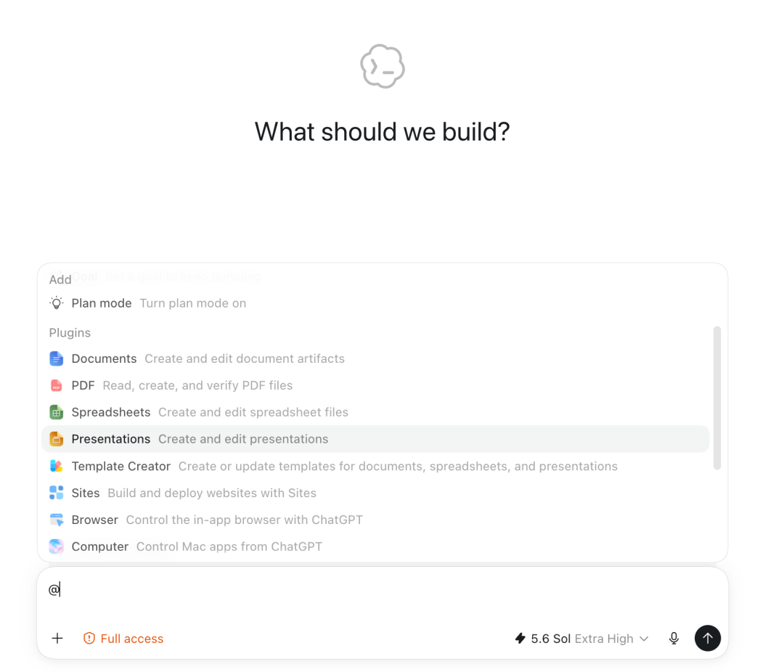Send the message with the arrow button

click(x=708, y=638)
